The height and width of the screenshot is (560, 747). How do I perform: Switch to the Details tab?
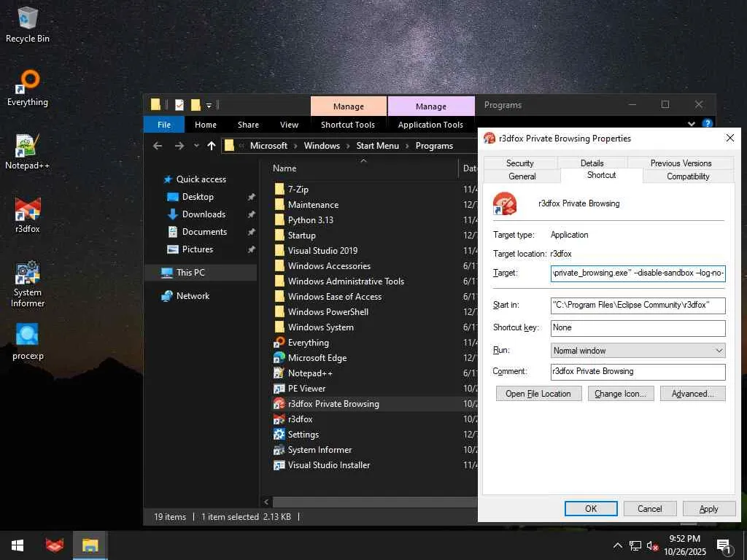(x=592, y=163)
